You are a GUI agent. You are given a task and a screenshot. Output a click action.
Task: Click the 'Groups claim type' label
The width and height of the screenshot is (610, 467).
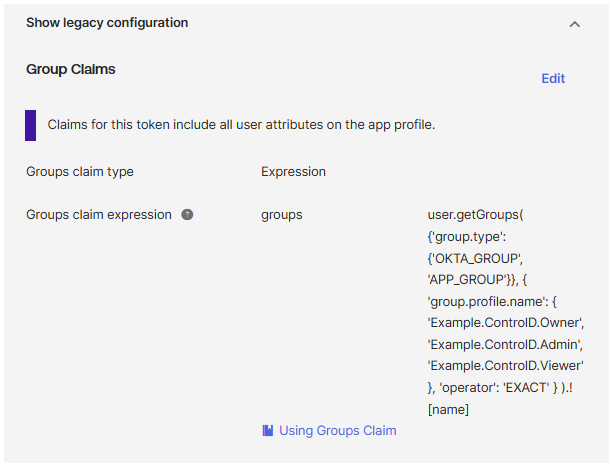pos(80,172)
